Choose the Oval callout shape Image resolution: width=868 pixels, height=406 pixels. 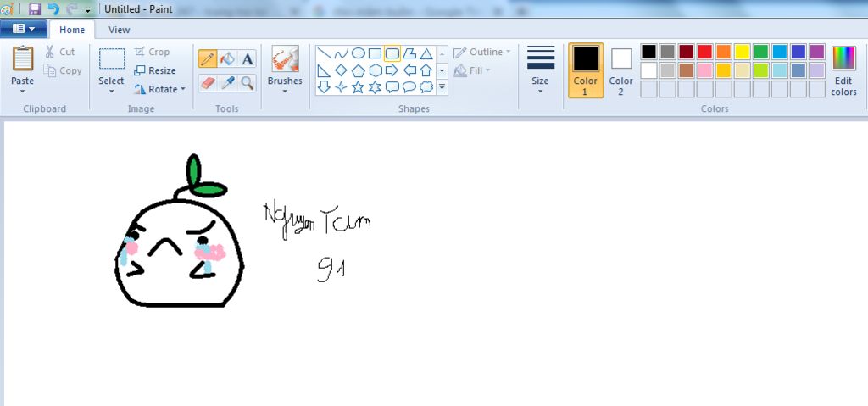(409, 87)
